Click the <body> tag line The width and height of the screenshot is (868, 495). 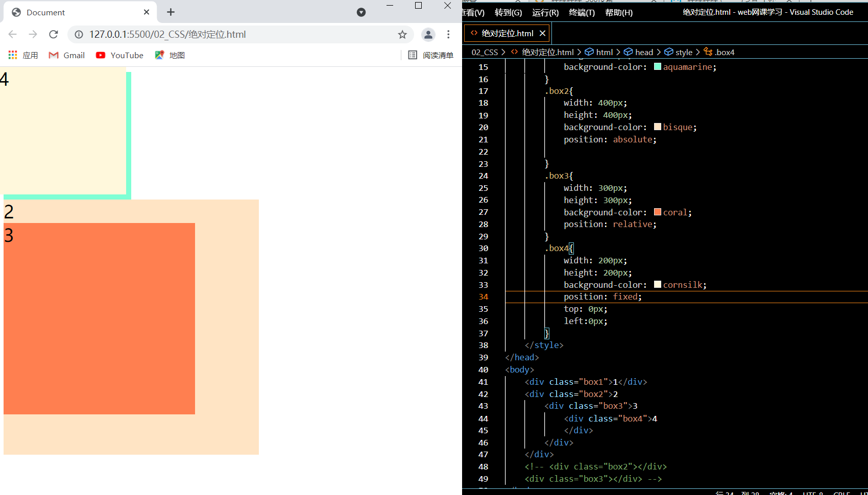(x=519, y=369)
